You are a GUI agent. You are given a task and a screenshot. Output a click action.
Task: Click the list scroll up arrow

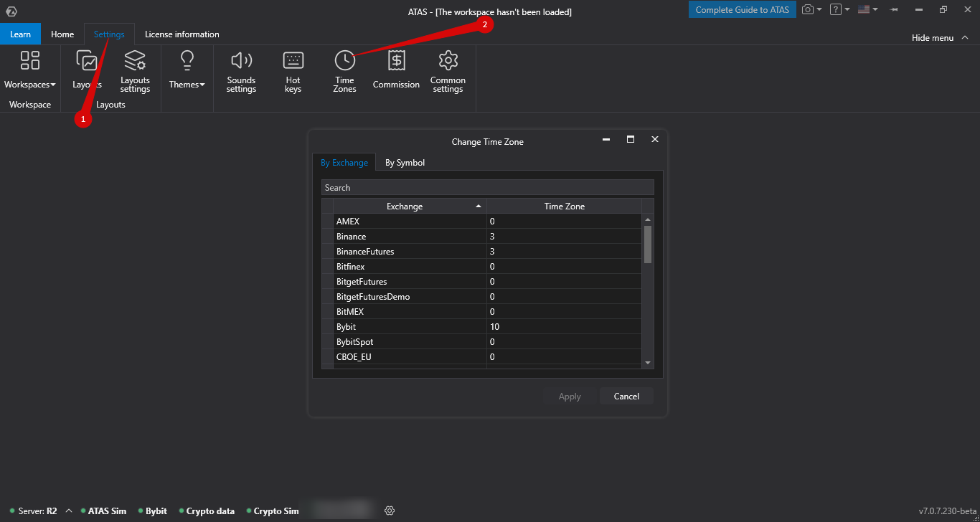[x=648, y=219]
